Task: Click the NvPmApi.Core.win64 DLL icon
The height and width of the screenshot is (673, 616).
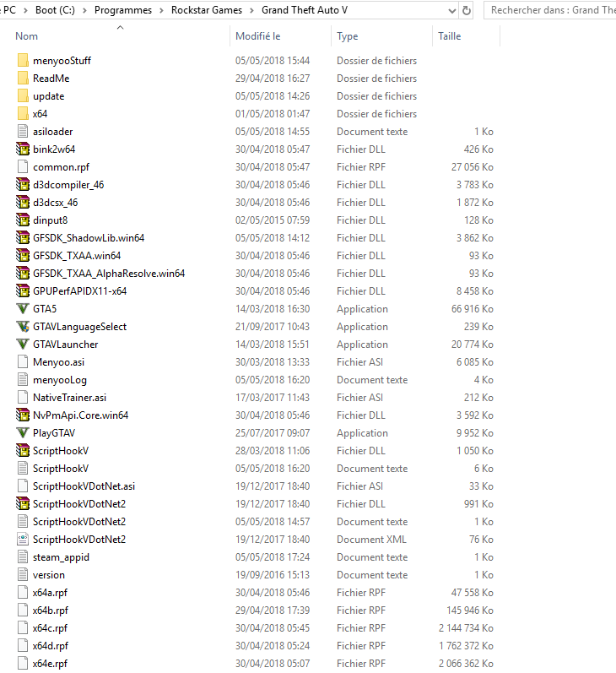Action: 23,415
